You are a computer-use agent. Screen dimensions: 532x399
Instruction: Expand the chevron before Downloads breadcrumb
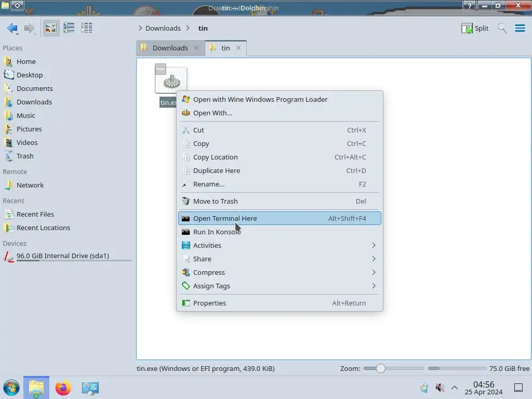point(140,28)
